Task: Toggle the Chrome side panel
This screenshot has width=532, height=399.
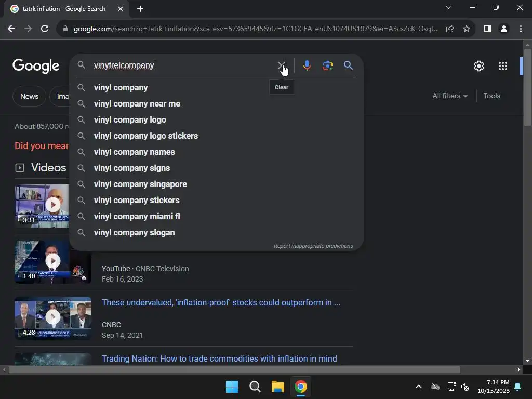Action: click(487, 29)
